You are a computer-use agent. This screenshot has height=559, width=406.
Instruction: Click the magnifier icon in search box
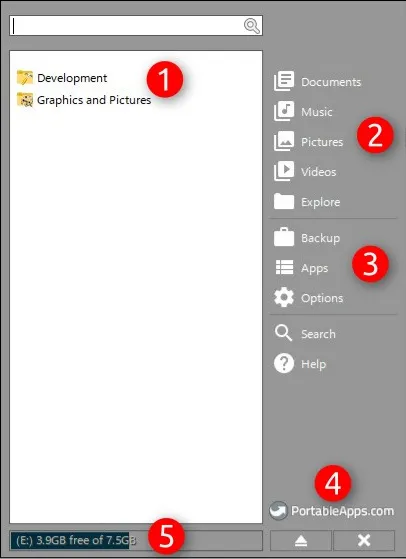tap(251, 26)
